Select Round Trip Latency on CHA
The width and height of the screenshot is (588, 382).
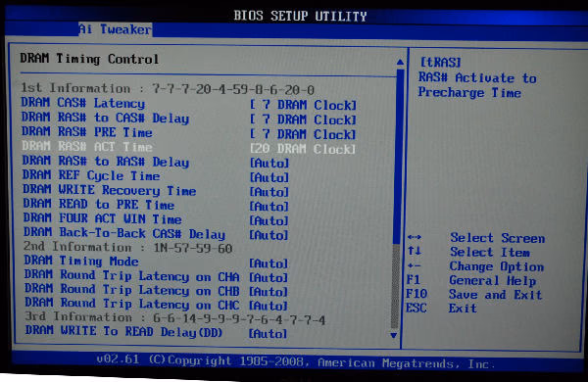[x=132, y=275]
